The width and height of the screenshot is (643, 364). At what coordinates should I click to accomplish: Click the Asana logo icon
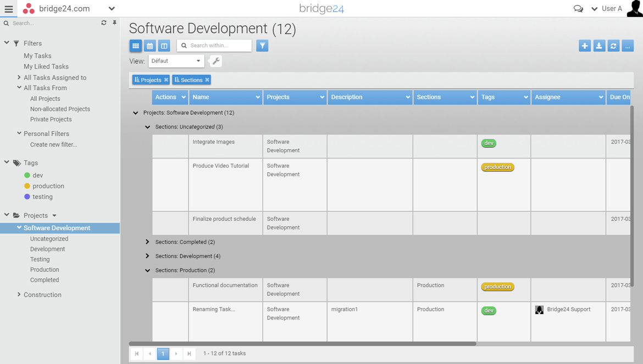28,9
